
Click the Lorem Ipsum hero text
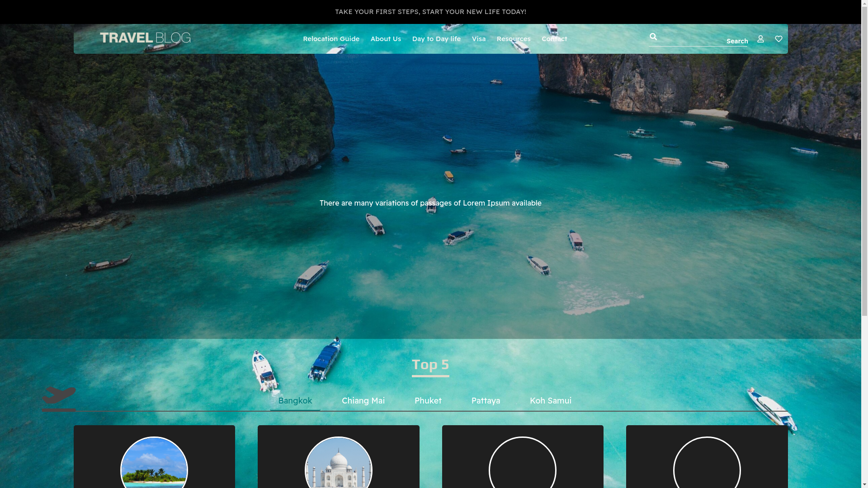click(430, 203)
